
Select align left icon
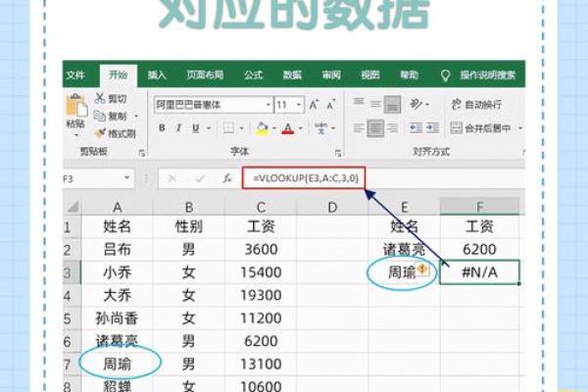(x=359, y=128)
